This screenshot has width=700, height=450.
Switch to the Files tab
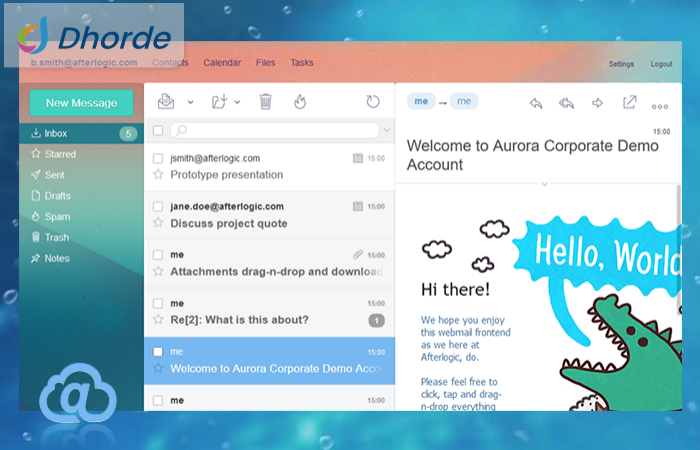(266, 62)
